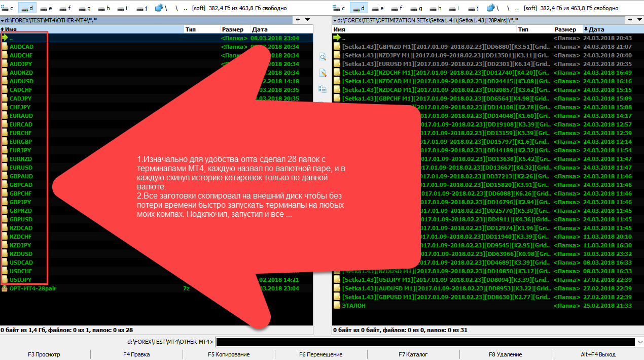This screenshot has width=644, height=360.
Task: Switch left panel to drive h
Action: click(104, 8)
